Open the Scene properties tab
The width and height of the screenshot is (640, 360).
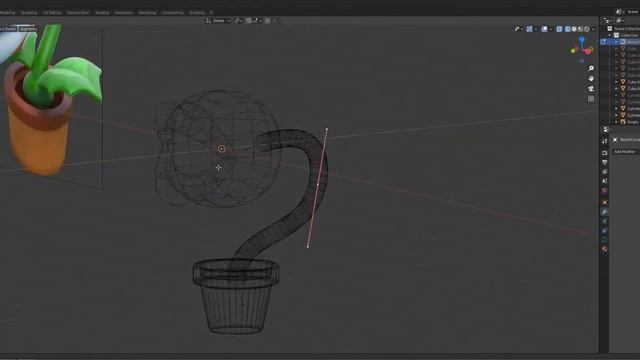click(x=604, y=181)
